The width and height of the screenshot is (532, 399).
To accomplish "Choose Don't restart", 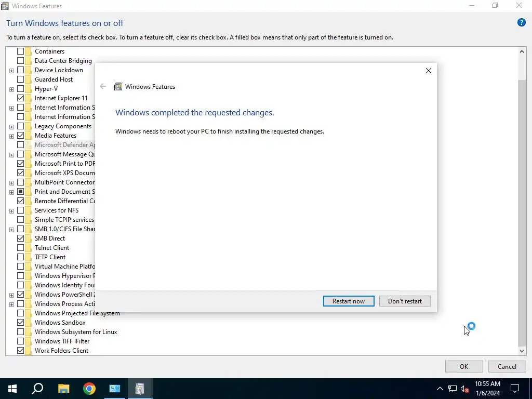I will [x=405, y=301].
